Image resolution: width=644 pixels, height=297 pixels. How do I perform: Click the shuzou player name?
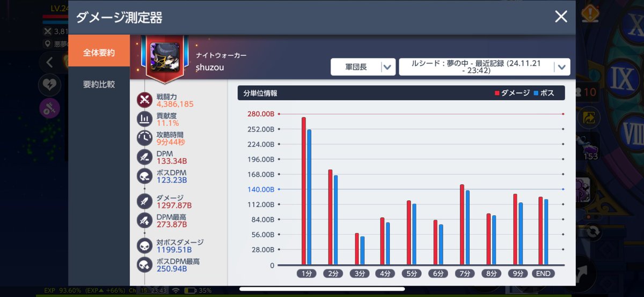click(210, 68)
